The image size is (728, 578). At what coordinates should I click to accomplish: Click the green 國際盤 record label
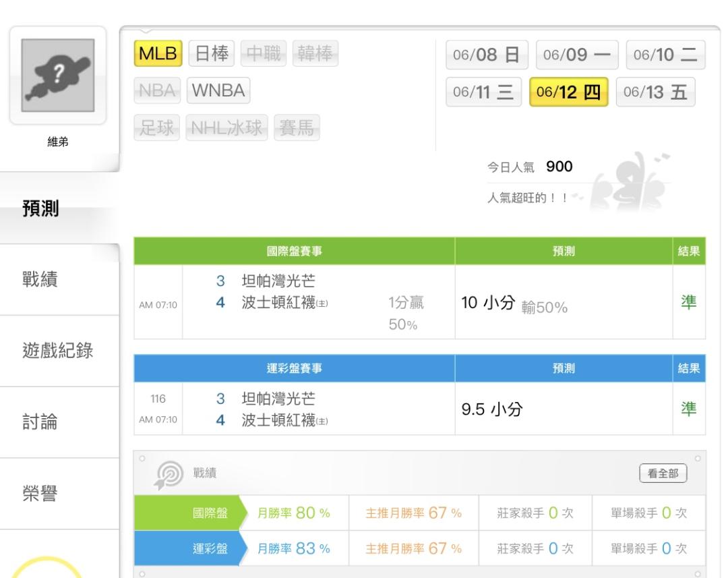tap(191, 513)
